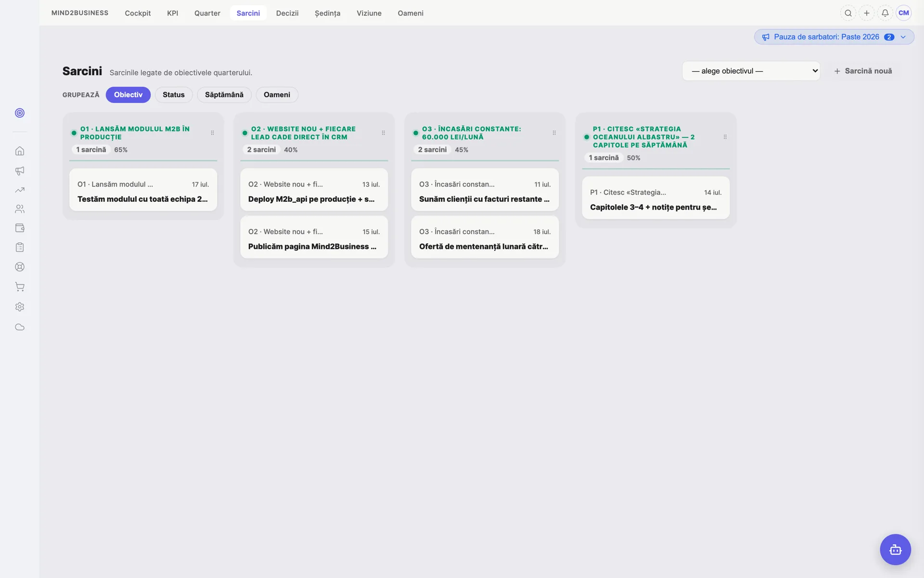Image resolution: width=924 pixels, height=578 pixels.
Task: Switch to the Oameni top tab
Action: point(411,13)
